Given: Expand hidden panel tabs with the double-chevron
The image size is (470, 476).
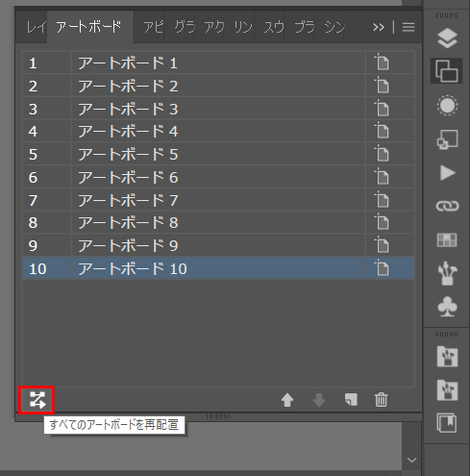Looking at the screenshot, I should coord(379,27).
